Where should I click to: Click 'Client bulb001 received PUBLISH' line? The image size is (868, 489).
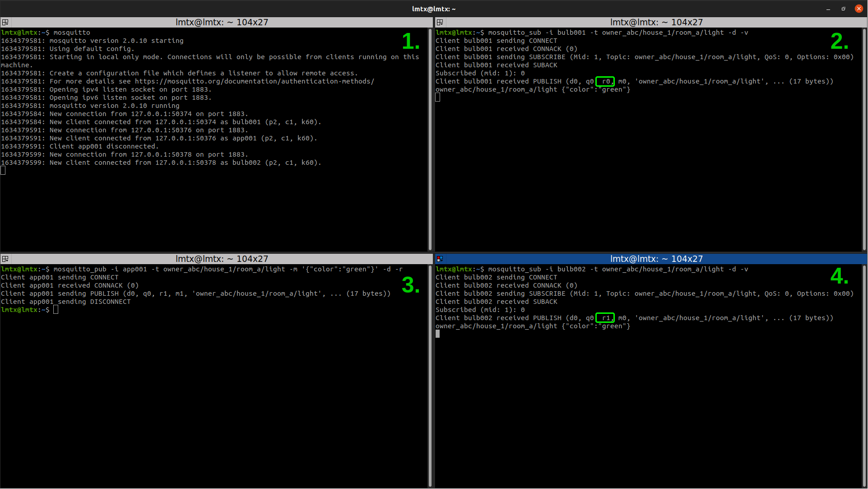pyautogui.click(x=634, y=81)
